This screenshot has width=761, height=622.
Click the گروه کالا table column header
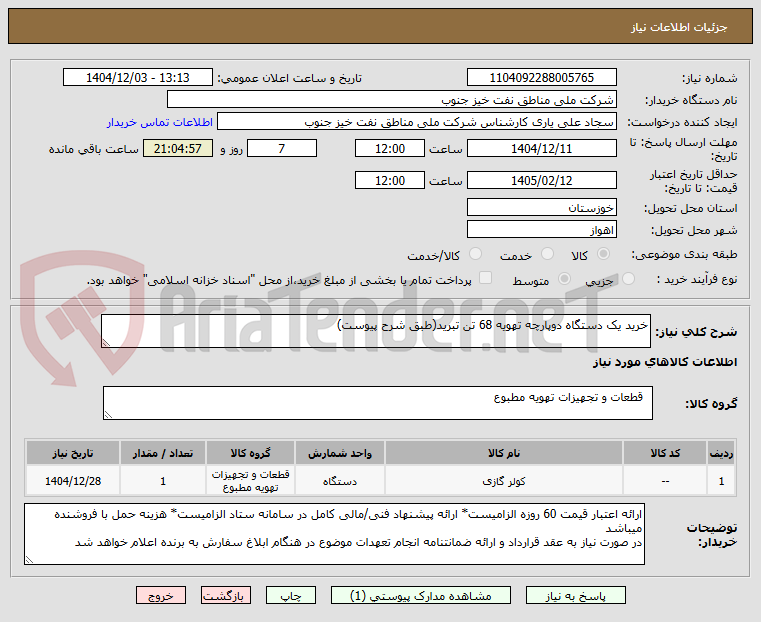point(250,453)
